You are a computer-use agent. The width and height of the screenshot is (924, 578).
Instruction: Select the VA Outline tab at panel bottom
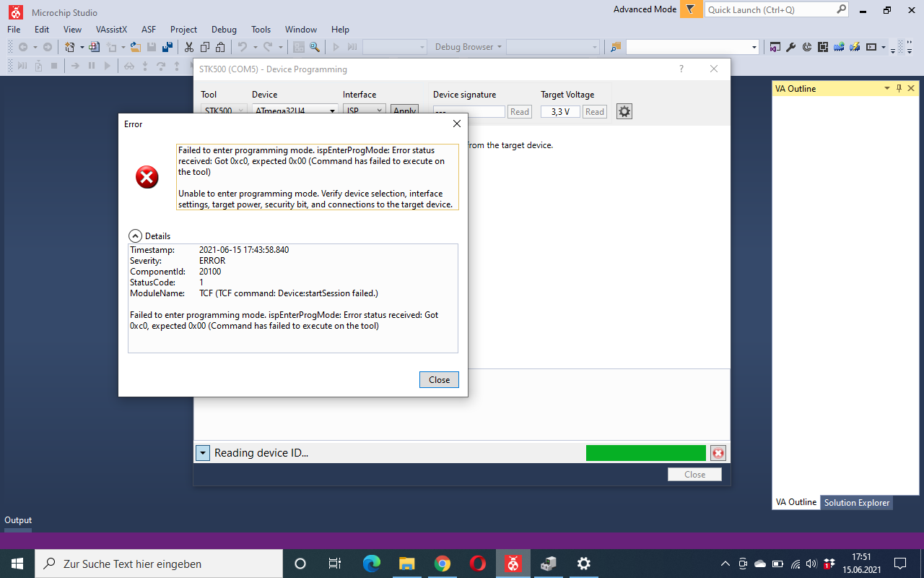tap(796, 502)
